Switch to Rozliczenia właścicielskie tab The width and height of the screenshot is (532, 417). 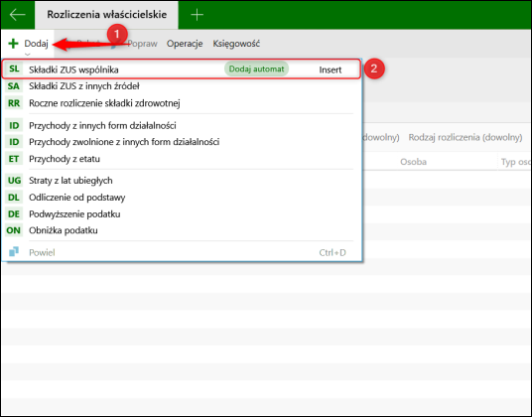[x=106, y=15]
